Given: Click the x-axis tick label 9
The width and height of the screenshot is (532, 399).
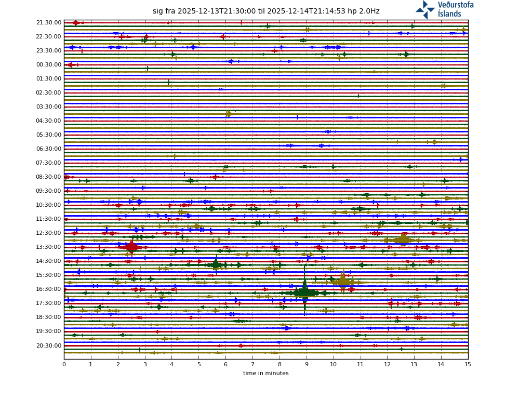Looking at the screenshot, I should (x=307, y=365).
